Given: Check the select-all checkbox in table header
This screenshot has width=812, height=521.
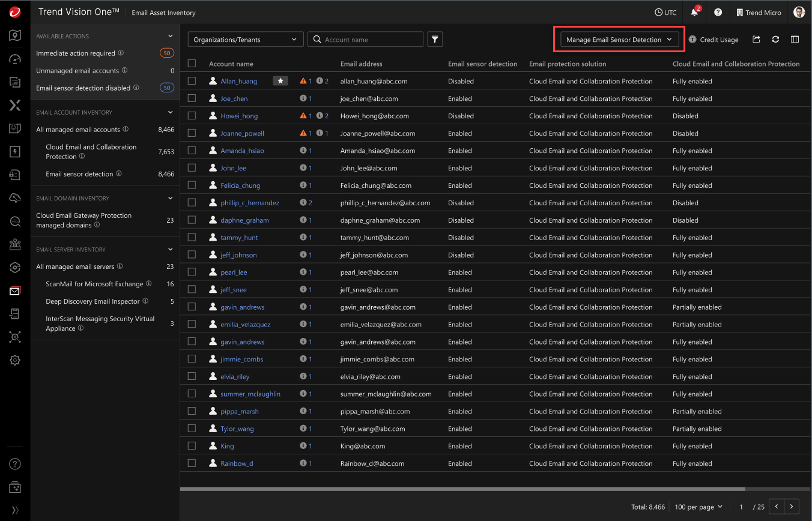Looking at the screenshot, I should pyautogui.click(x=192, y=63).
